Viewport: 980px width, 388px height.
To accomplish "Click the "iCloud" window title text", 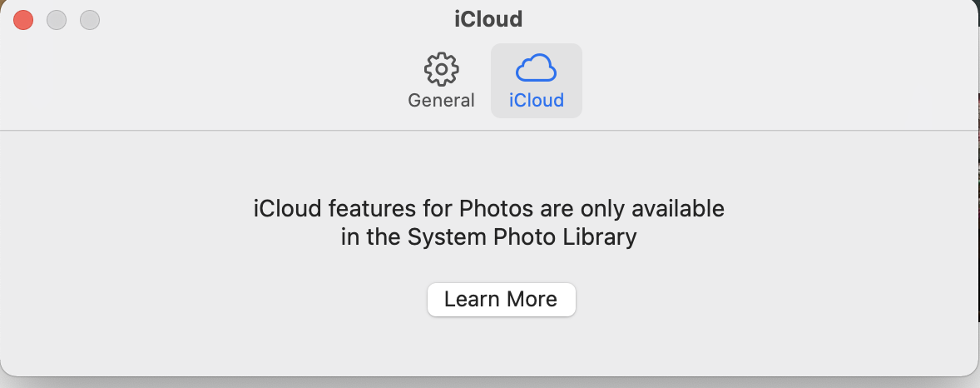I will 488,18.
